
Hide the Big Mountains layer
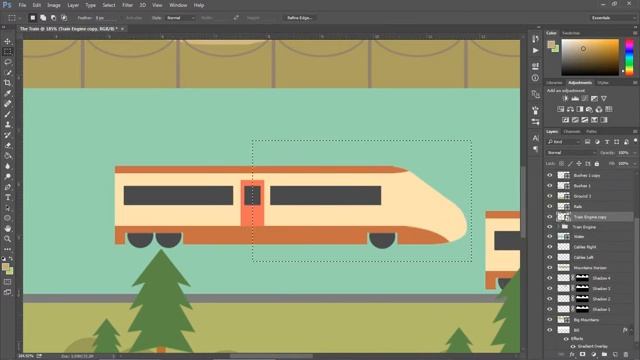(x=550, y=320)
